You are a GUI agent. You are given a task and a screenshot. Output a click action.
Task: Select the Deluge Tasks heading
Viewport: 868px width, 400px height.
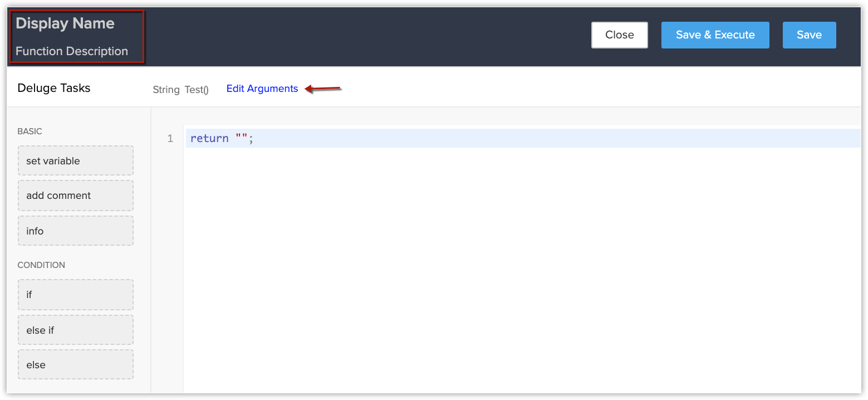click(x=54, y=88)
